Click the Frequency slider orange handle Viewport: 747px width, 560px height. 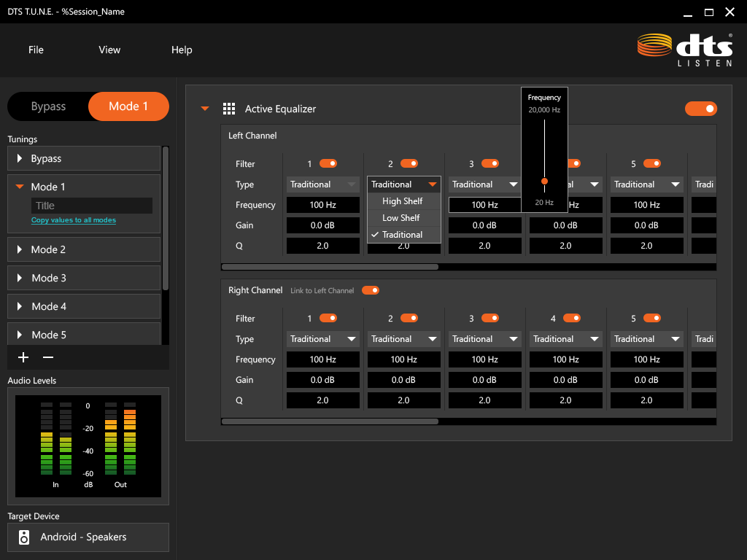point(544,181)
